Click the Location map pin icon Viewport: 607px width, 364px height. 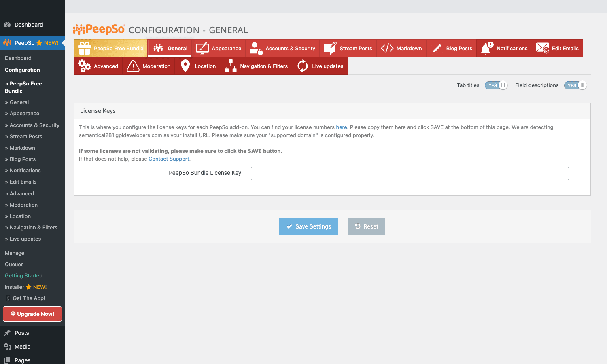185,66
